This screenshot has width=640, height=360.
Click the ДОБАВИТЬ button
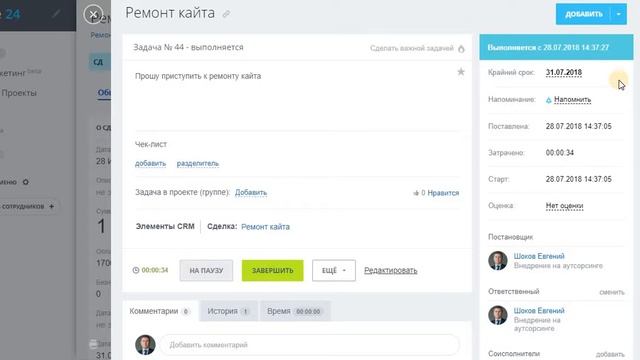(584, 14)
